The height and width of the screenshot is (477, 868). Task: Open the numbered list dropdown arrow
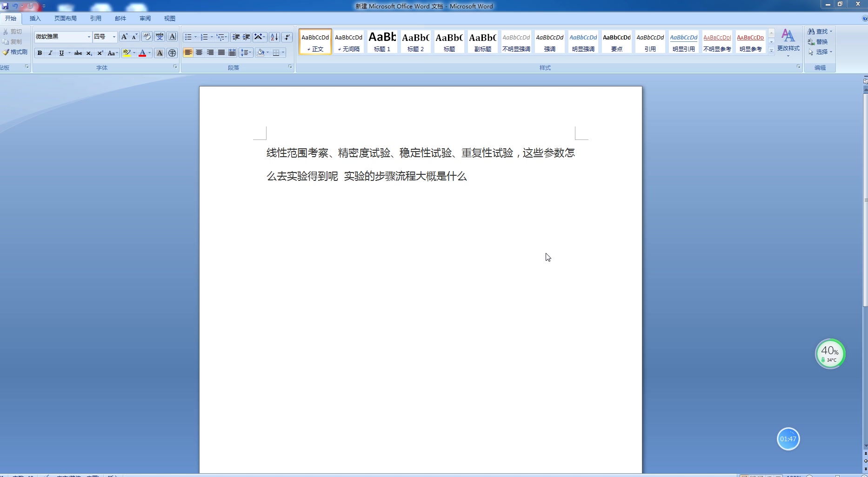coord(212,37)
